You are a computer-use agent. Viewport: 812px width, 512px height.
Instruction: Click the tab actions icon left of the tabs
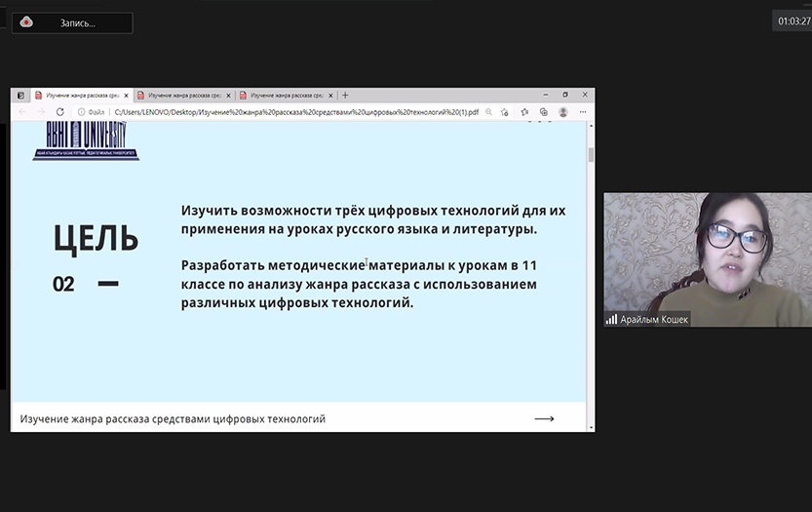pos(21,96)
